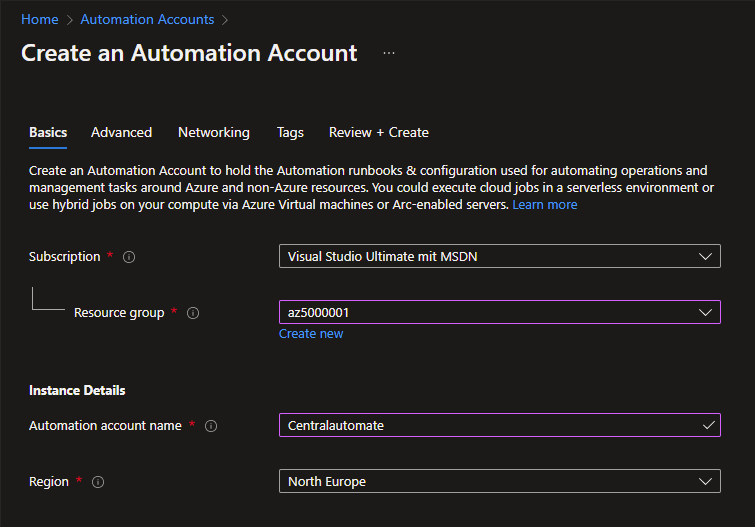Open the Learn more link
755x527 pixels.
(545, 205)
